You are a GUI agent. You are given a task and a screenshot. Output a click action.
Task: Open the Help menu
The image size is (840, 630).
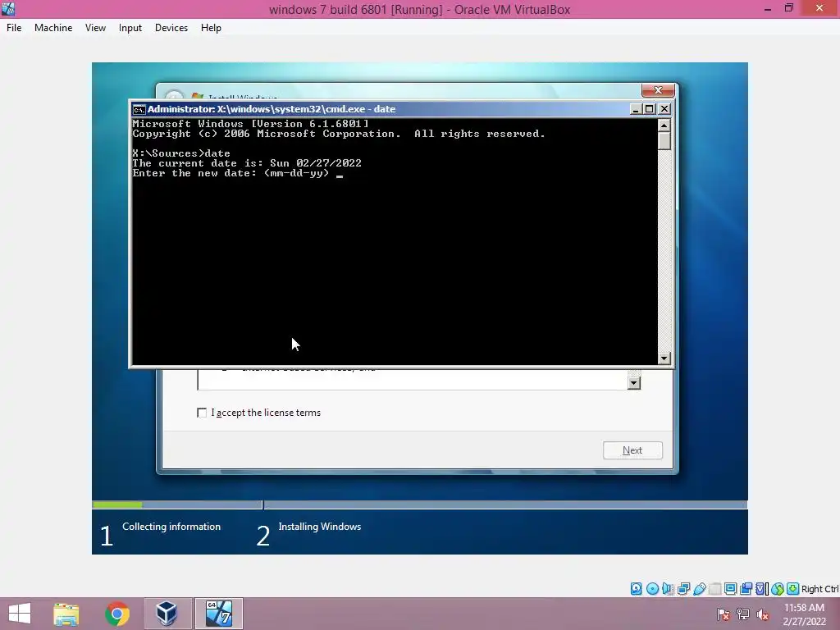pos(211,28)
